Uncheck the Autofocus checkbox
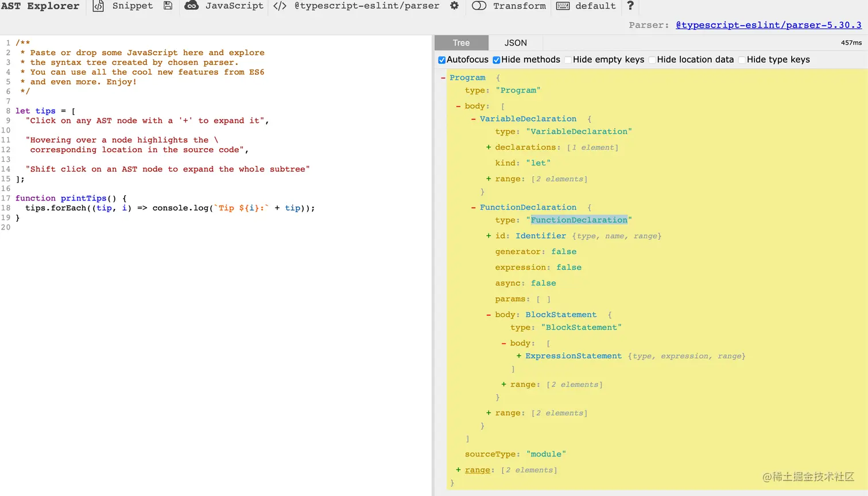The height and width of the screenshot is (496, 868). coord(441,60)
